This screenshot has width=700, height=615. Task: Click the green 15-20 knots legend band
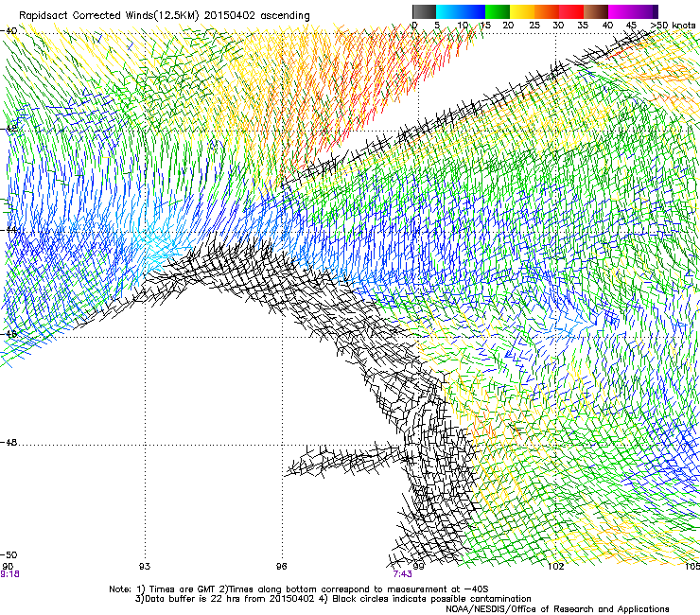(498, 11)
